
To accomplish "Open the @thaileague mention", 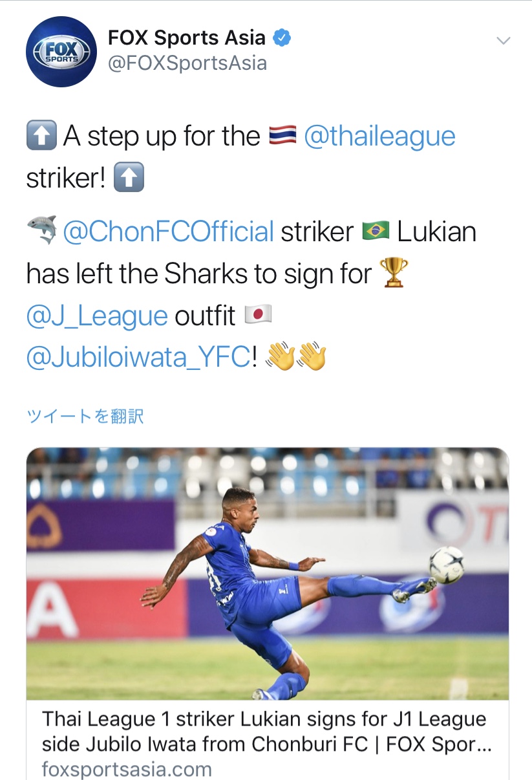I will [x=379, y=137].
